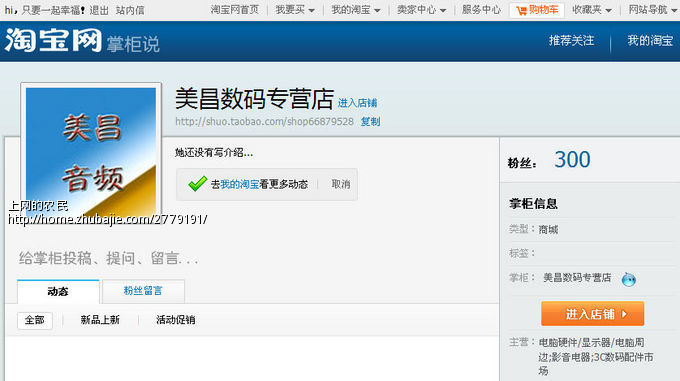Switch to the 动态 tab
The width and height of the screenshot is (680, 381).
(58, 291)
